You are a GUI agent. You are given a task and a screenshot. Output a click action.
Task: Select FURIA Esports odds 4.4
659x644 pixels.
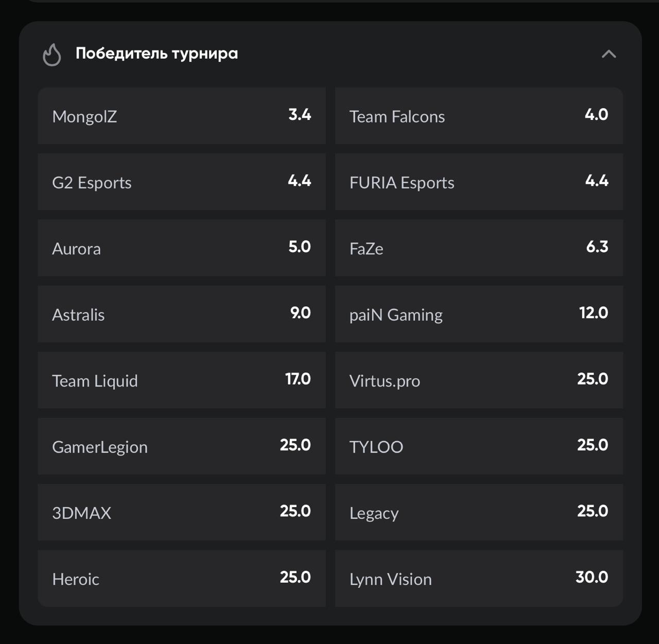coord(479,182)
